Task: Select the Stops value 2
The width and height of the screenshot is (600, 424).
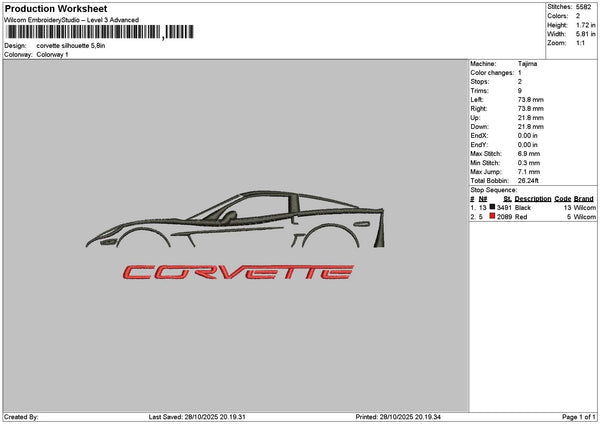Action: point(520,82)
